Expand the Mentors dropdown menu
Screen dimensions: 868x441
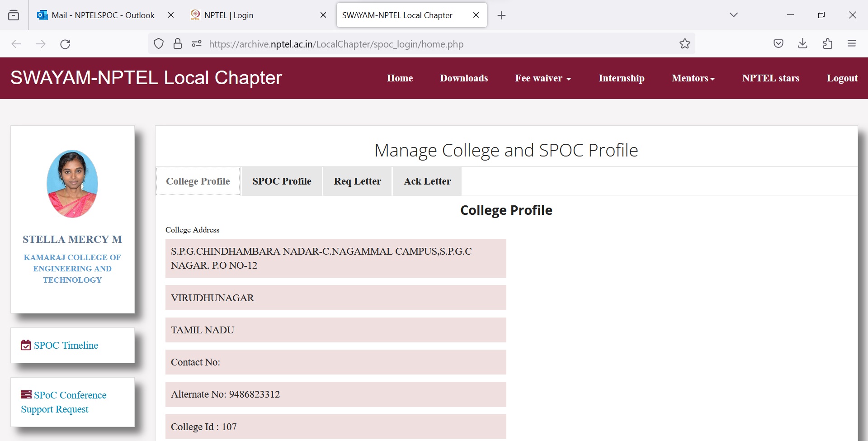[x=693, y=78]
